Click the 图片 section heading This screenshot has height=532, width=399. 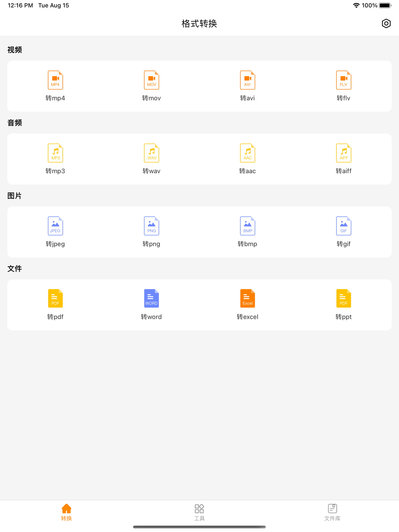(x=15, y=196)
